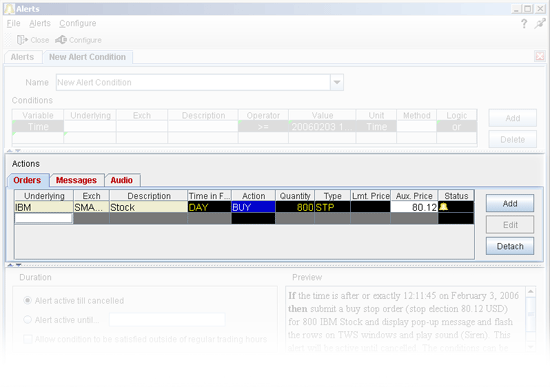The width and height of the screenshot is (550, 387).
Task: Click the Alerts window bell title icon
Action: [10, 9]
